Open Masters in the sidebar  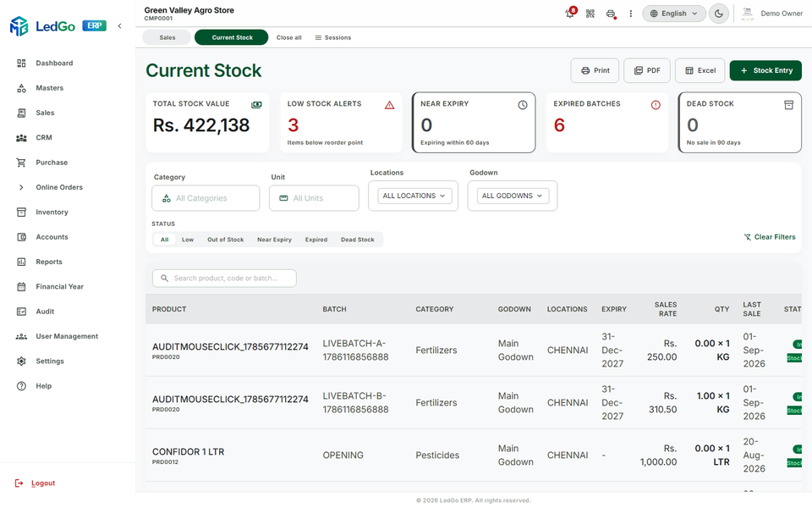(50, 88)
